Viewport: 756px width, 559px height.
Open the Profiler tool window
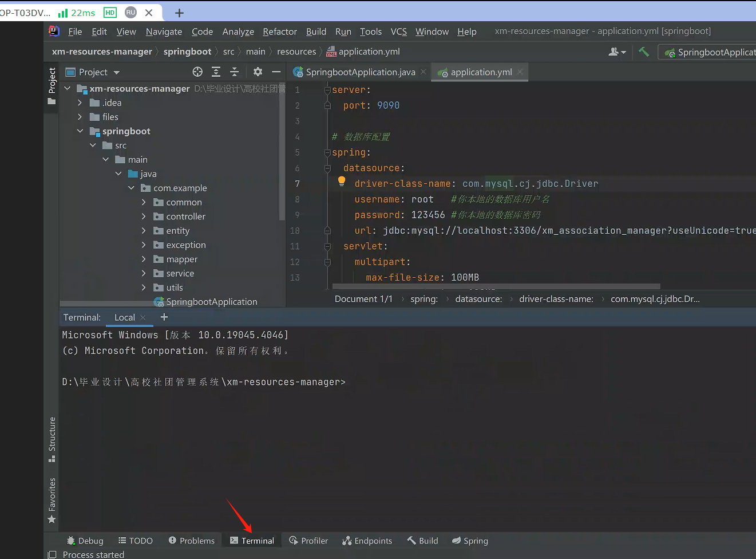point(308,541)
